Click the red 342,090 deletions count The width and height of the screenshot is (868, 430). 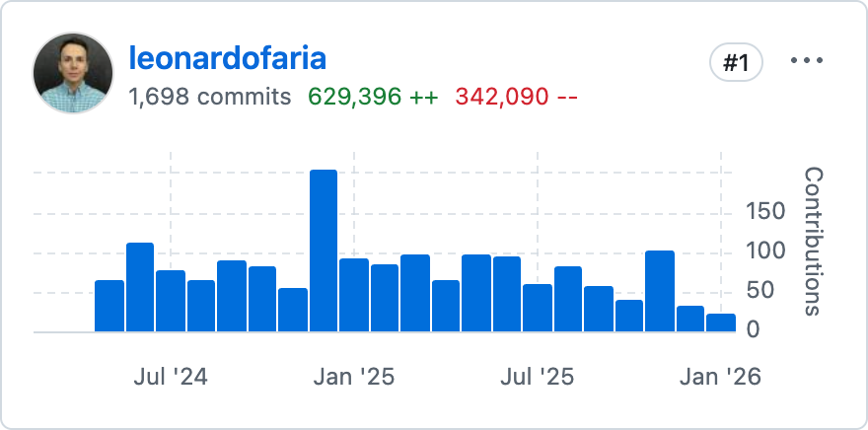point(516,97)
